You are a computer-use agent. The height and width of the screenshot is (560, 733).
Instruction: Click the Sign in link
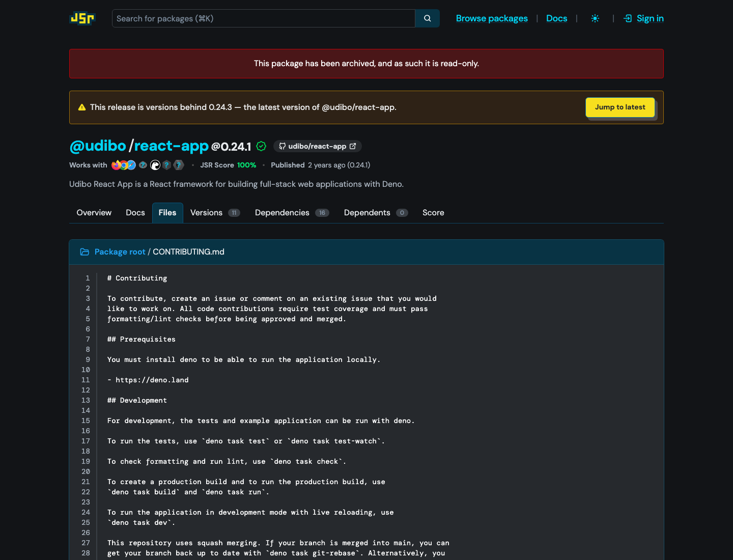point(650,18)
